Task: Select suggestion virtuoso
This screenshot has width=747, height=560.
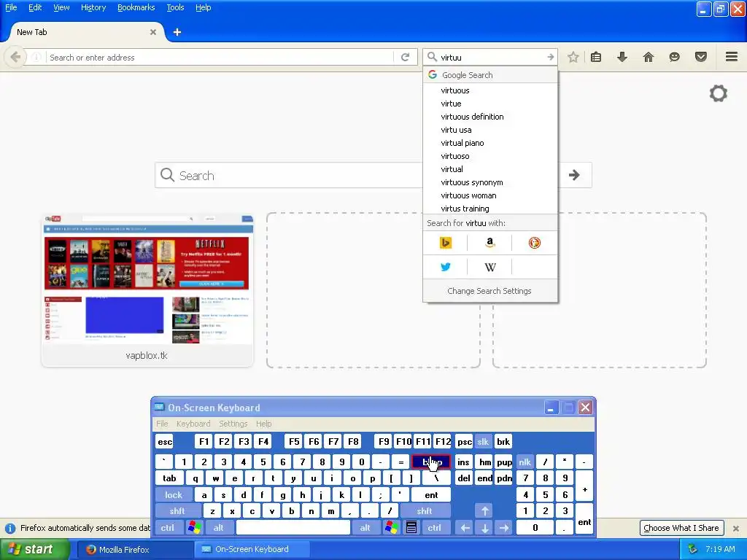Action: (x=489, y=156)
